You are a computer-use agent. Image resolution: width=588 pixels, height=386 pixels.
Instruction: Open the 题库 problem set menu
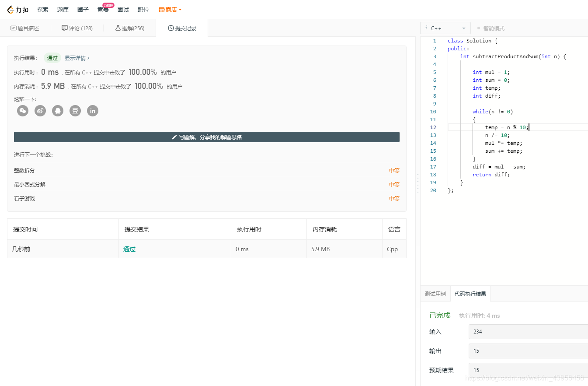coord(63,10)
